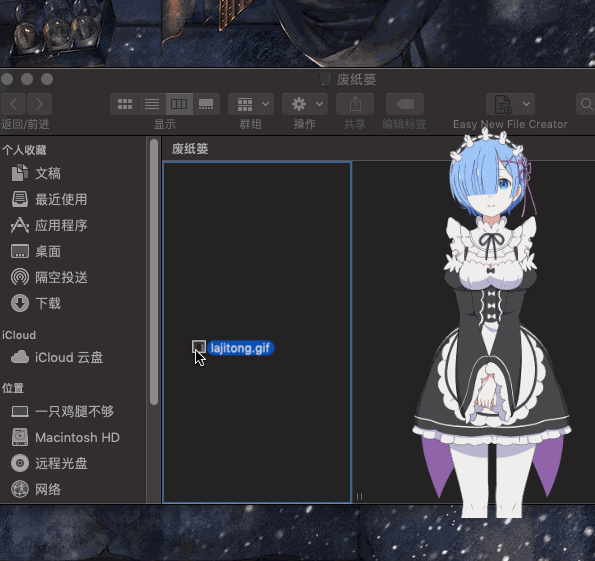595x561 pixels.
Task: Click the Easy New File Creator icon
Action: pos(503,104)
